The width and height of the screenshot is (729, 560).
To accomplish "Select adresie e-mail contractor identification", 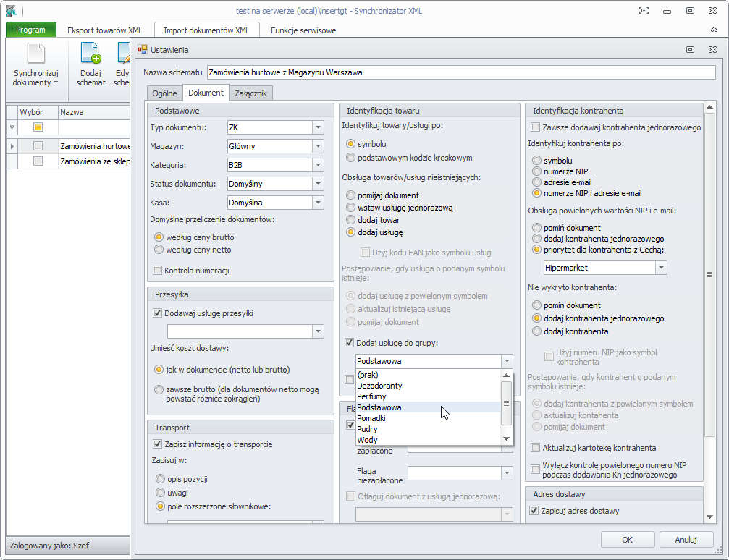I will pyautogui.click(x=537, y=182).
